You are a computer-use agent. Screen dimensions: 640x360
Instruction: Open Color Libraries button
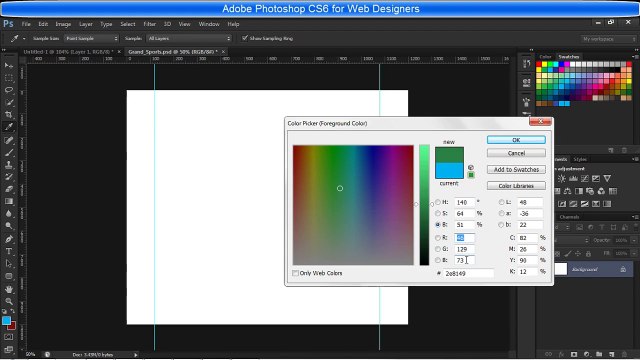[516, 186]
